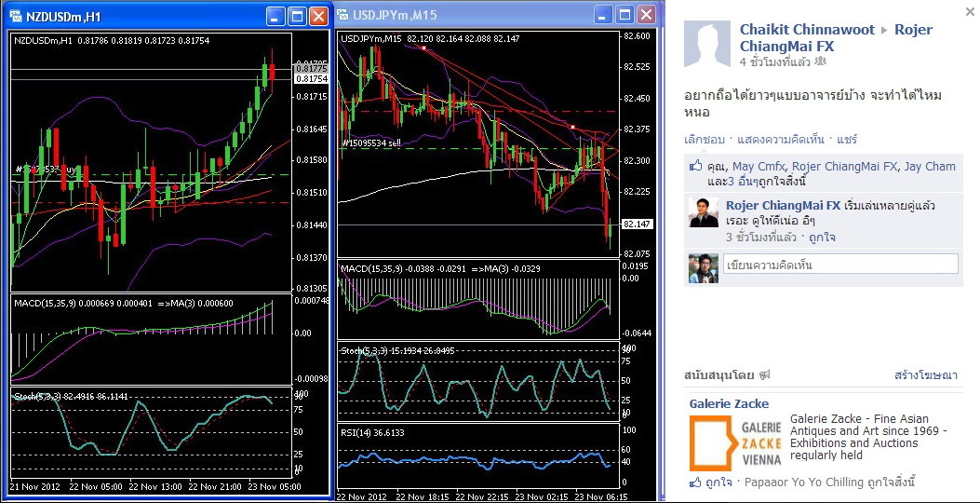Click the เลิกชอบ (unlike) link
The height and width of the screenshot is (503, 980).
click(704, 140)
